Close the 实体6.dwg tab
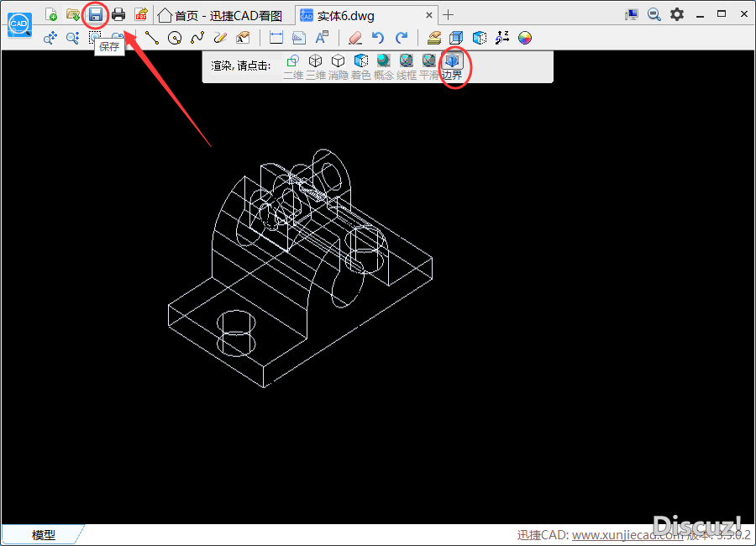This screenshot has width=756, height=546. click(x=429, y=14)
